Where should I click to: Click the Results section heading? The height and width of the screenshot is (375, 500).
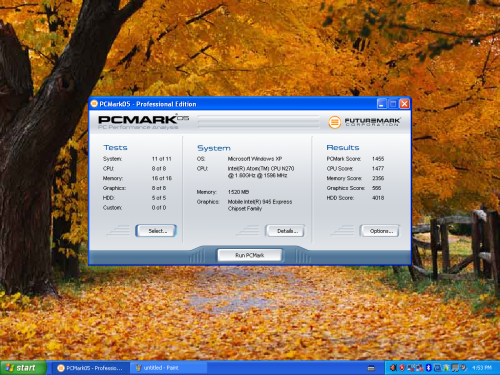pos(343,148)
